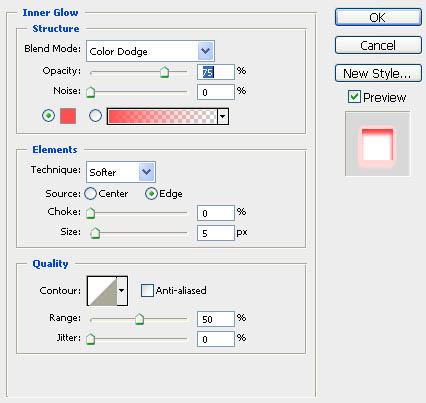426x403 pixels.
Task: Click the OK button
Action: (x=378, y=17)
